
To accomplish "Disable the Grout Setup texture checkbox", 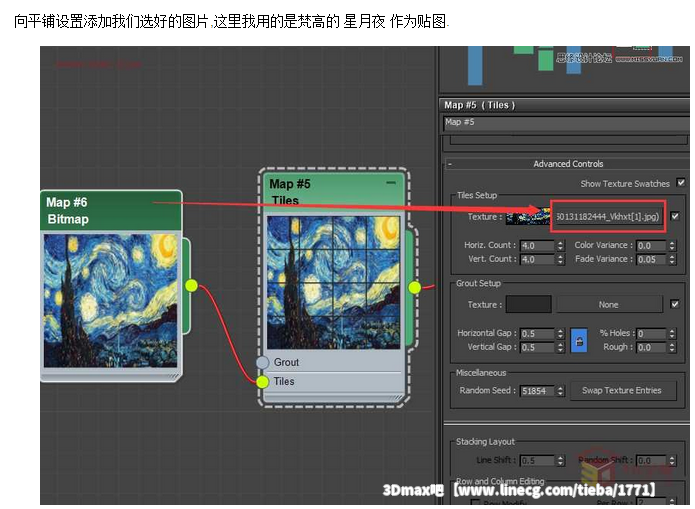I will [x=675, y=304].
